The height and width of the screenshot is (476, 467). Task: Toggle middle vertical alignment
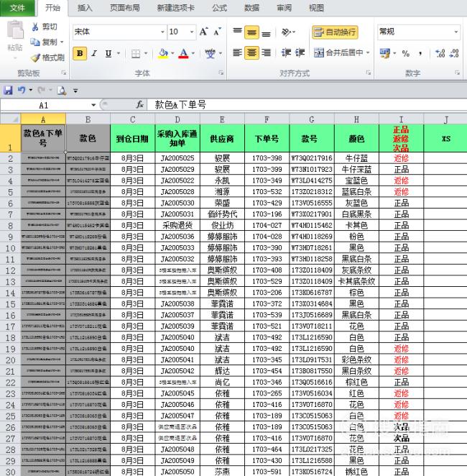(x=251, y=32)
